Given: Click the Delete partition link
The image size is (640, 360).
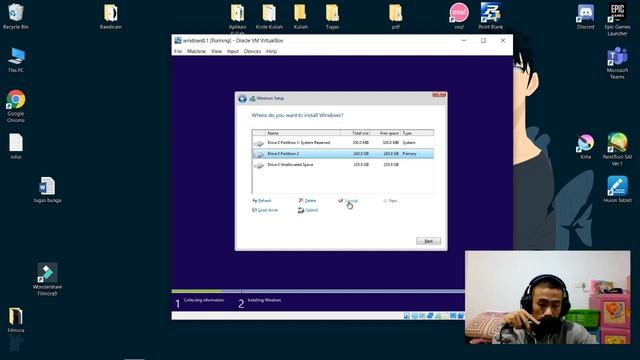Looking at the screenshot, I should point(307,201).
